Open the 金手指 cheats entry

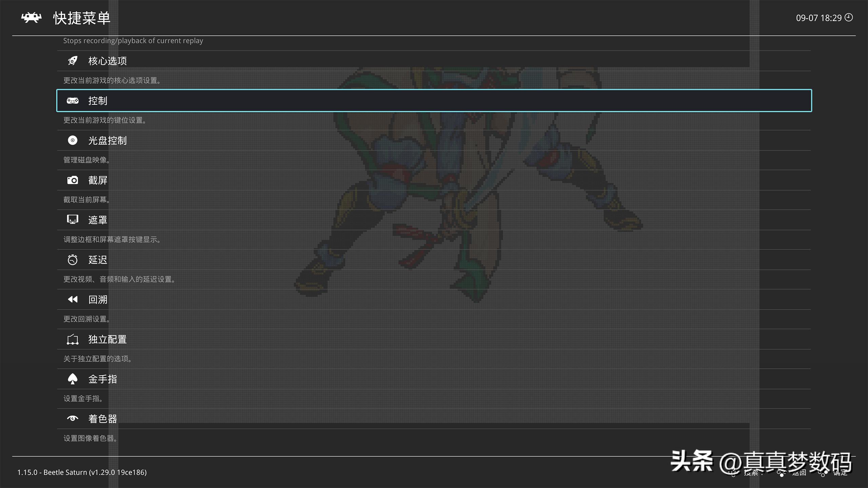coord(103,379)
